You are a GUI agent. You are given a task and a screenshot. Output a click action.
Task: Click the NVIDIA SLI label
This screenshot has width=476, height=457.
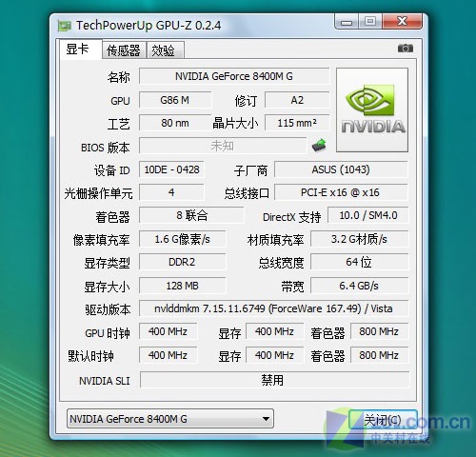coord(105,381)
